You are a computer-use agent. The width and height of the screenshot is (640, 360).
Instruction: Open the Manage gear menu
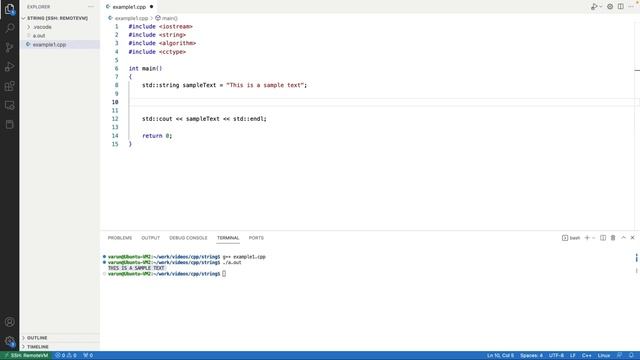(x=9, y=341)
